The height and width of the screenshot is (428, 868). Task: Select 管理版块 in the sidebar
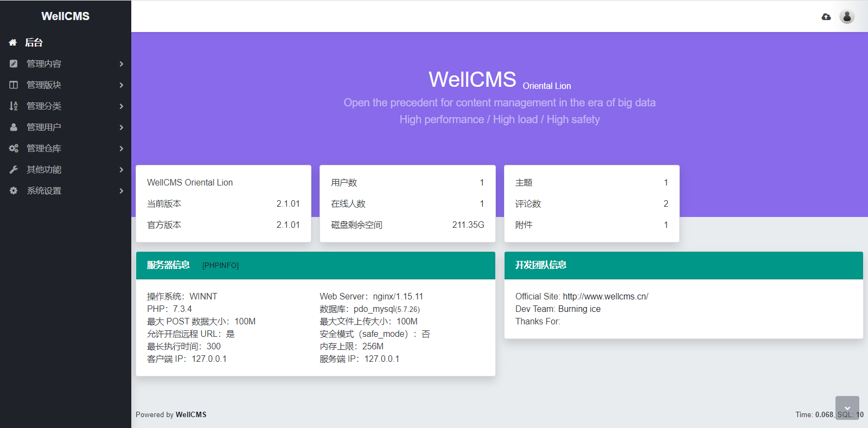click(66, 85)
